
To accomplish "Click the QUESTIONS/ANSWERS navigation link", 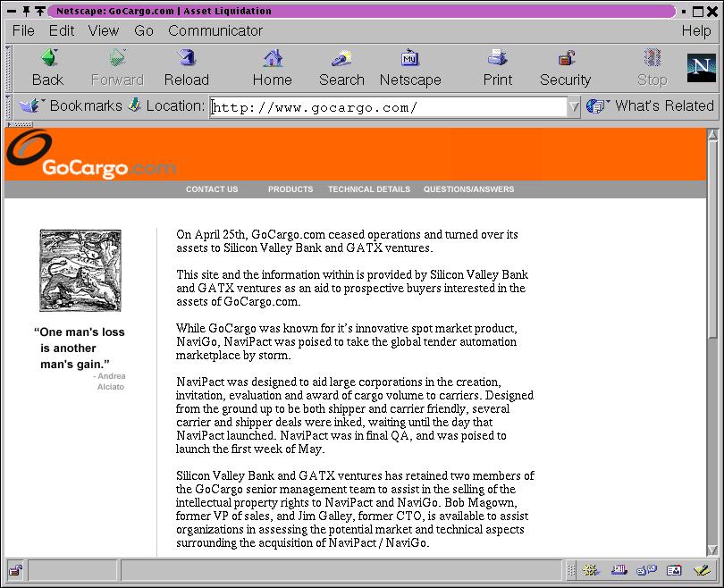I will (x=468, y=189).
